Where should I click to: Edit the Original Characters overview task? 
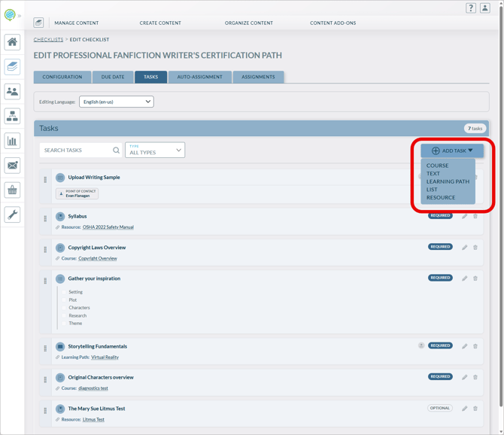pyautogui.click(x=464, y=377)
